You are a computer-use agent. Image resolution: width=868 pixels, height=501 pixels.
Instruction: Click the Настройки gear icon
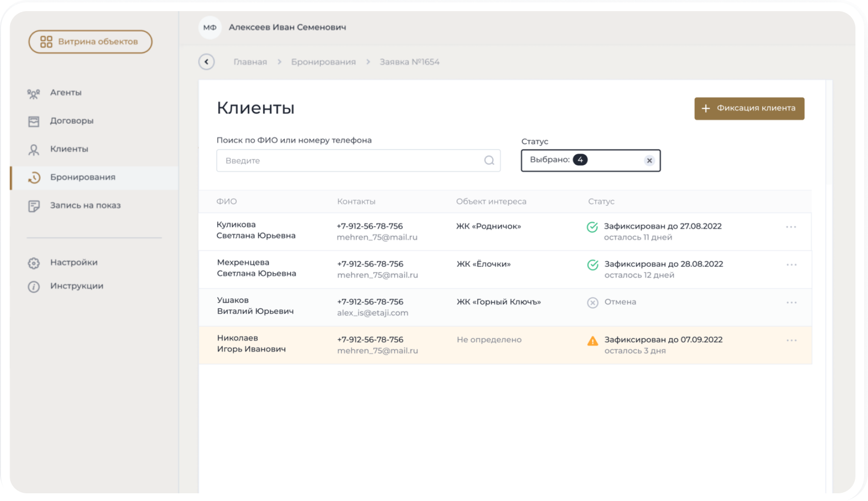[34, 263]
